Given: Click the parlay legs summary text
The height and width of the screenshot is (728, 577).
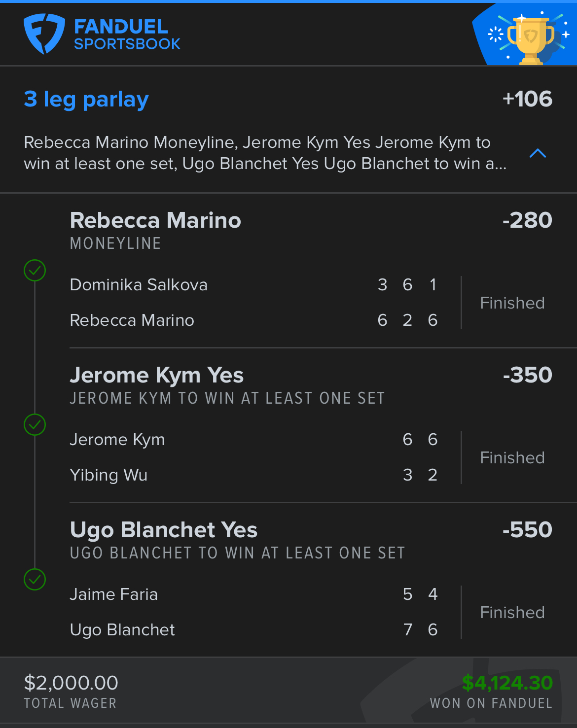Looking at the screenshot, I should (x=265, y=153).
